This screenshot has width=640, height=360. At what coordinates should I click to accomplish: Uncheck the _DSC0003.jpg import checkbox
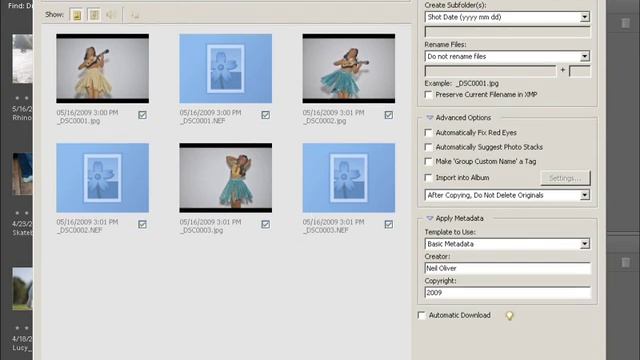(x=265, y=224)
